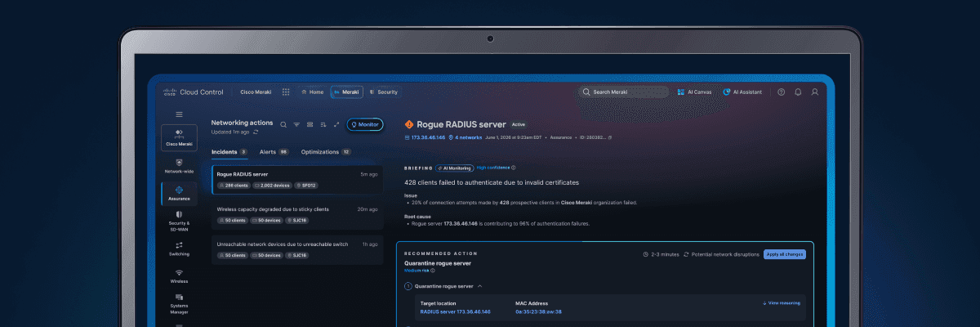Click info icon next to Medium risk
The image size is (980, 327).
[x=432, y=271]
